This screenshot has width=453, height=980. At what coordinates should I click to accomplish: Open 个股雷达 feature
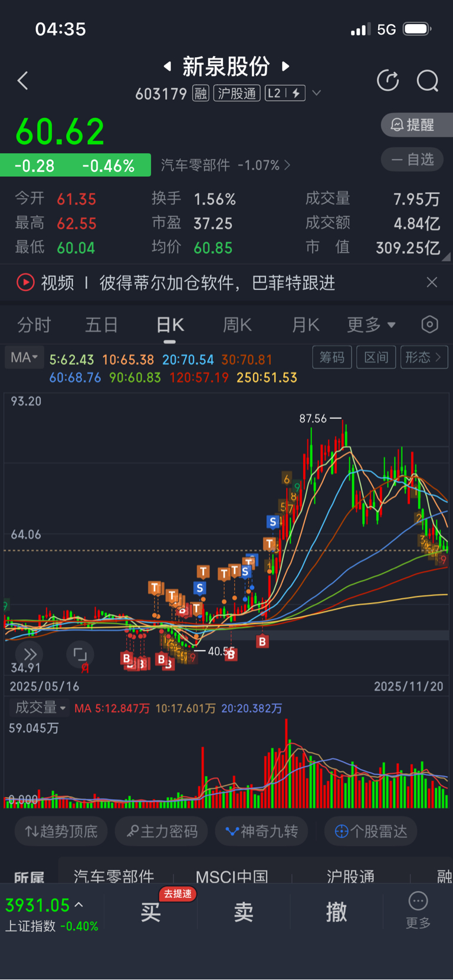371,831
